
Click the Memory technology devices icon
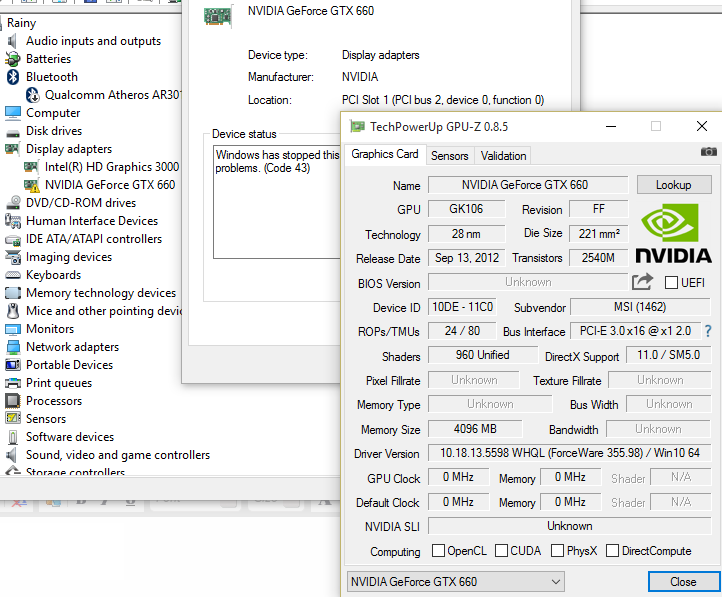(x=12, y=293)
